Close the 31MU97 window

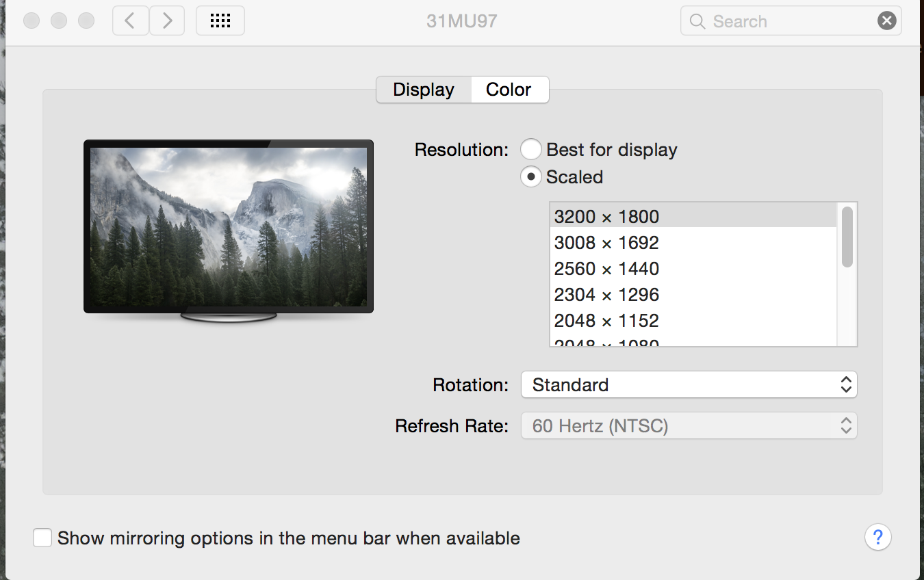[x=31, y=21]
